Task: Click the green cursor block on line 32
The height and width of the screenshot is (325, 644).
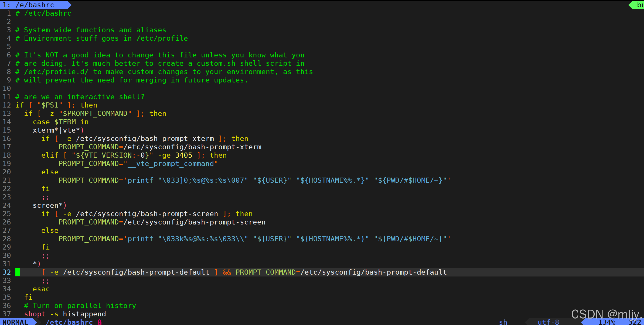Action: tap(18, 272)
